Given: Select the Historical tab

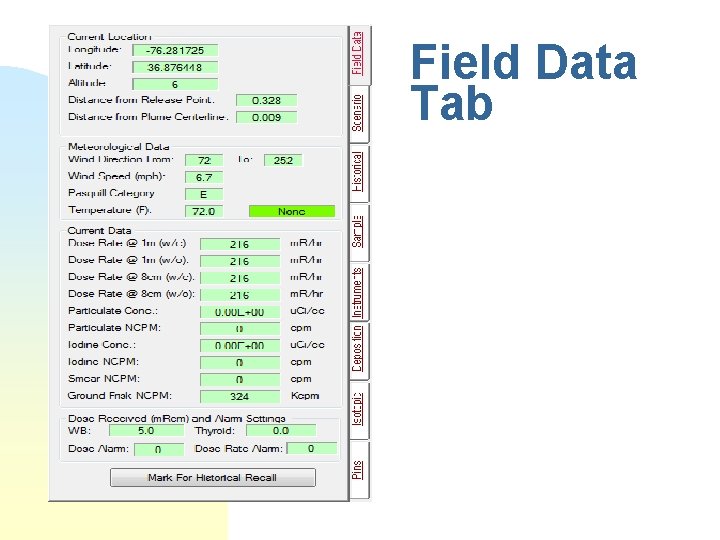Looking at the screenshot, I should coord(360,174).
